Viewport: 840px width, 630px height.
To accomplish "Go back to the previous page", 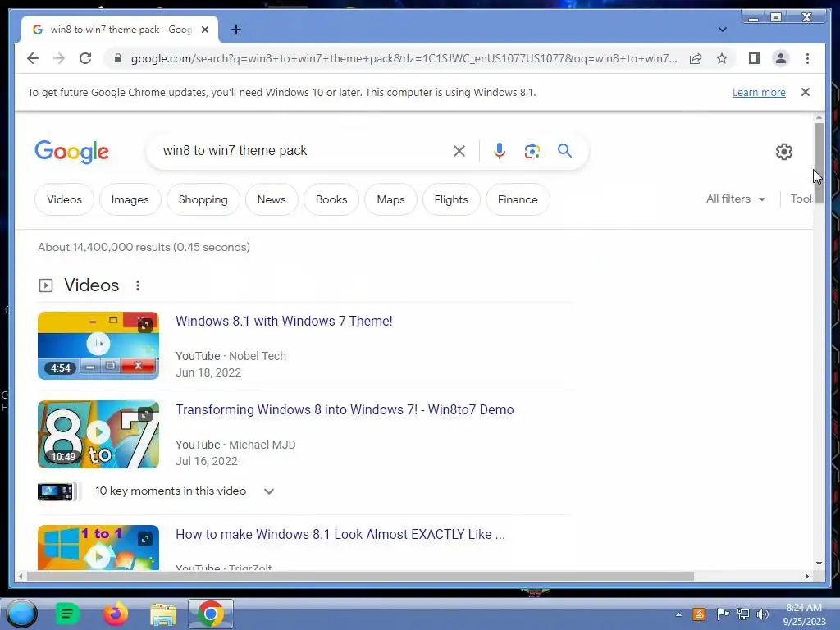I will [33, 58].
